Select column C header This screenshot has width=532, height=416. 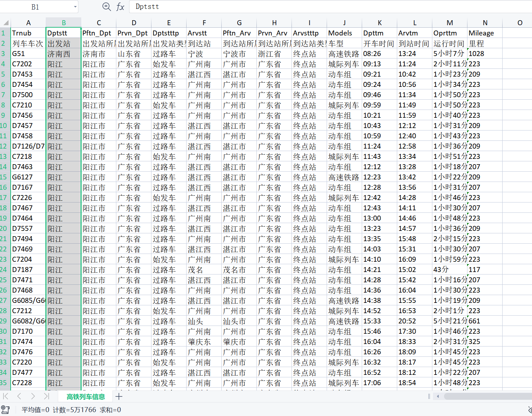[99, 23]
